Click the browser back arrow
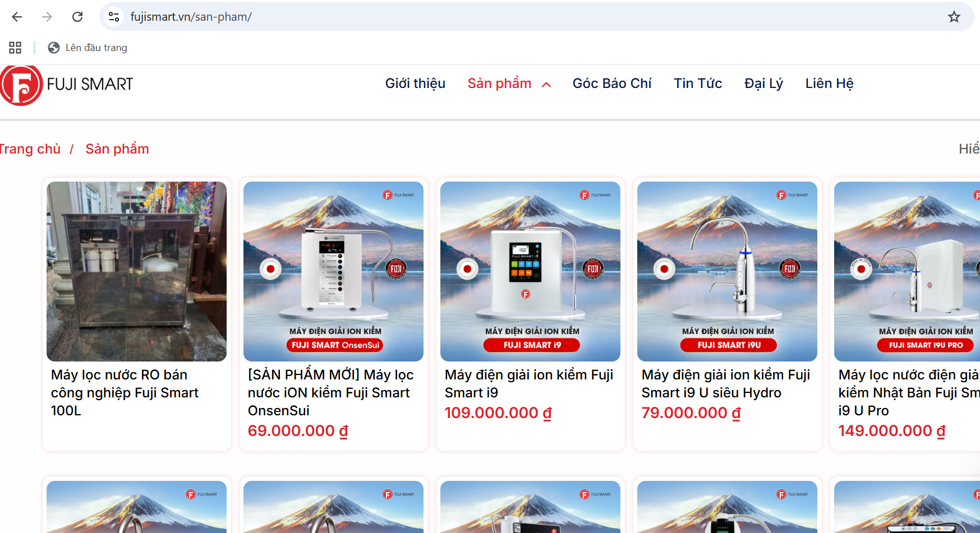 click(17, 17)
